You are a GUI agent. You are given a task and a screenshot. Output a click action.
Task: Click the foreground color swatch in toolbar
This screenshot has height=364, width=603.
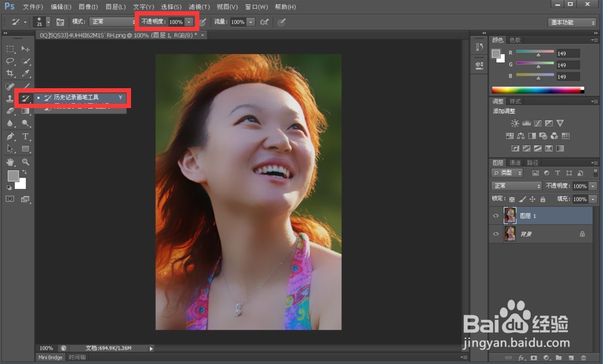coord(12,175)
